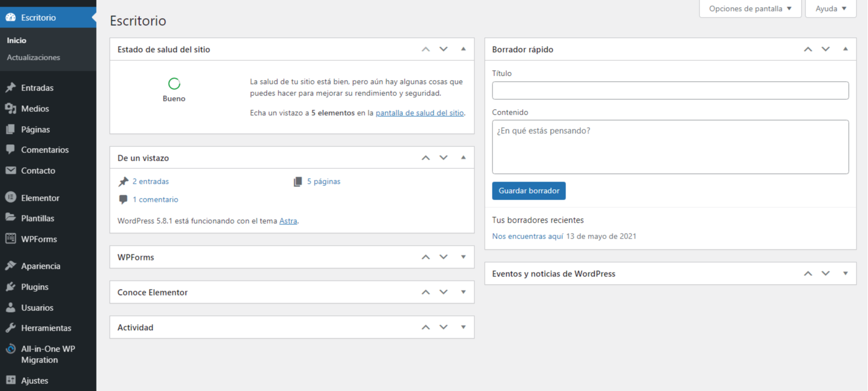Image resolution: width=868 pixels, height=391 pixels.
Task: Click the Apariencia paintbrush icon
Action: click(10, 266)
